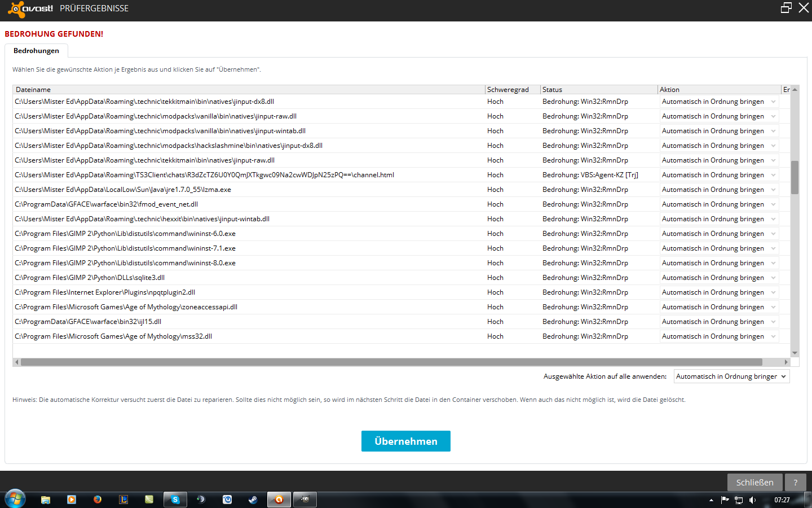The width and height of the screenshot is (812, 508).
Task: Select the Bedrohungen tab
Action: pos(36,51)
